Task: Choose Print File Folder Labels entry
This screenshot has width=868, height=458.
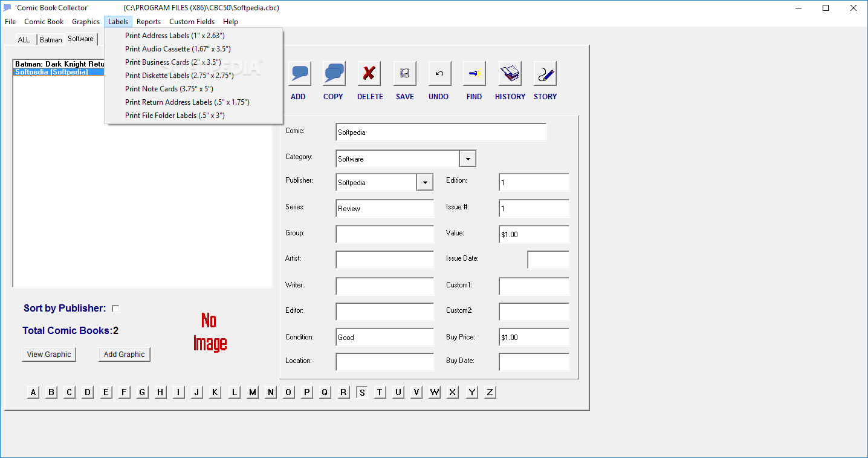Action: (193, 116)
